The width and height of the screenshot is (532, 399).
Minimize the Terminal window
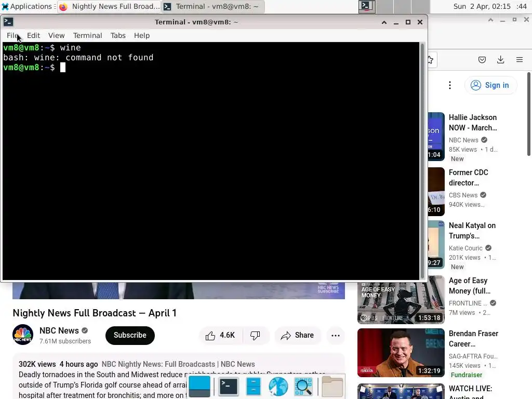tap(396, 22)
